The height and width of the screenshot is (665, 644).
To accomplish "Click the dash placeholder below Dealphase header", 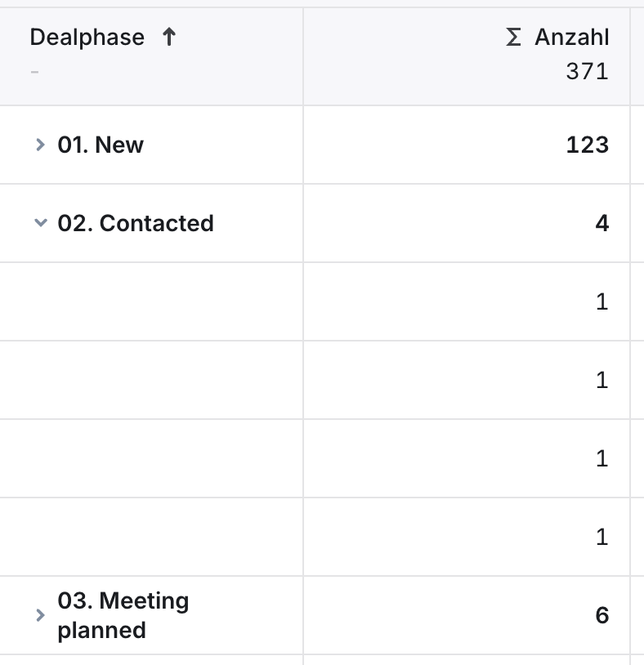I will coord(35,72).
